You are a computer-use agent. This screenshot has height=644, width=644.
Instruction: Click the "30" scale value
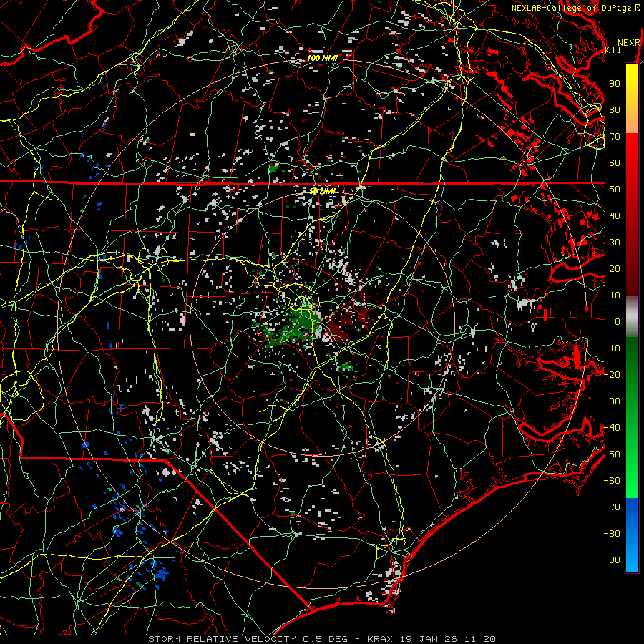pos(615,243)
